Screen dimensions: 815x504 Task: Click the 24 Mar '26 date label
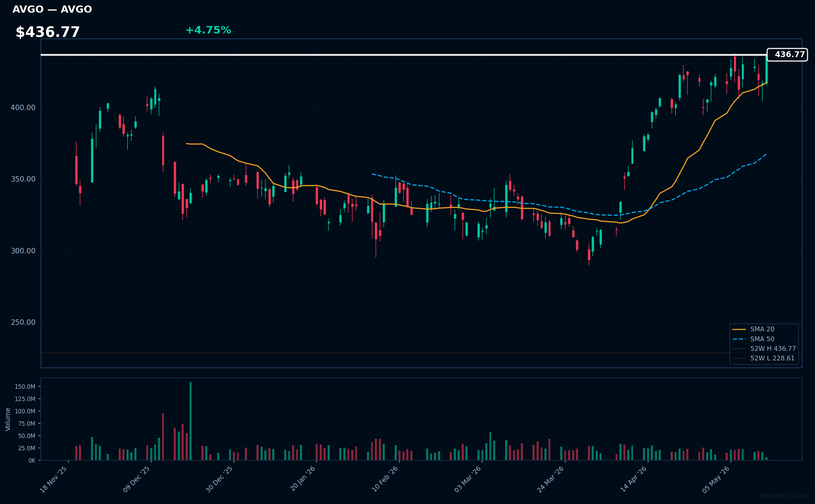[550, 479]
